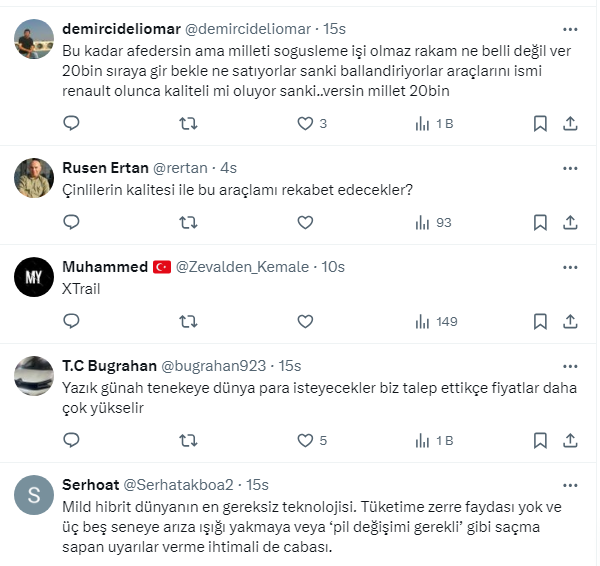Like demircideliomar's tweet with 3 likes
This screenshot has height=566, width=600.
[306, 123]
